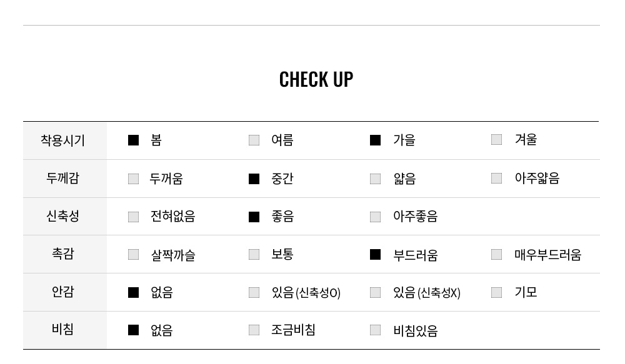Tick the 살짝까슬 texture box
Image resolution: width=625 pixels, height=364 pixels.
[134, 255]
